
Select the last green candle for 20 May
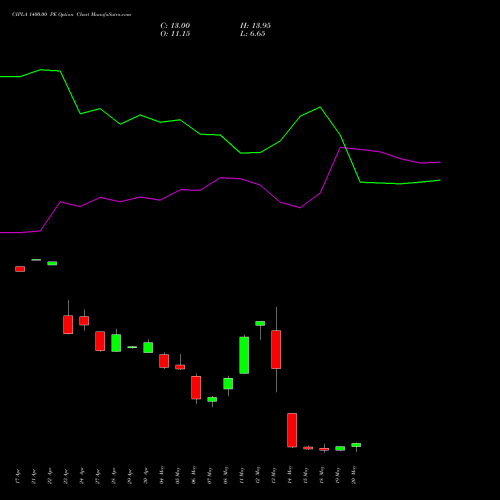coord(356,445)
